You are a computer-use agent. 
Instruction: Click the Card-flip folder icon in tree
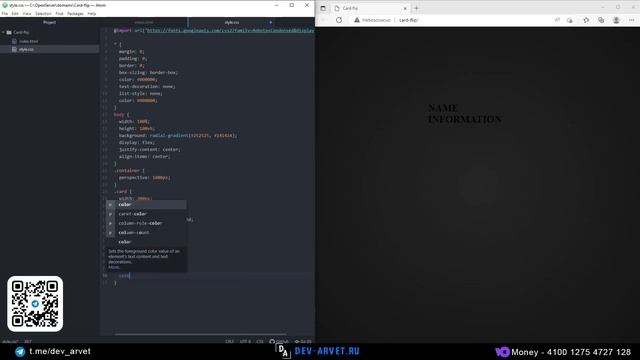(x=9, y=32)
